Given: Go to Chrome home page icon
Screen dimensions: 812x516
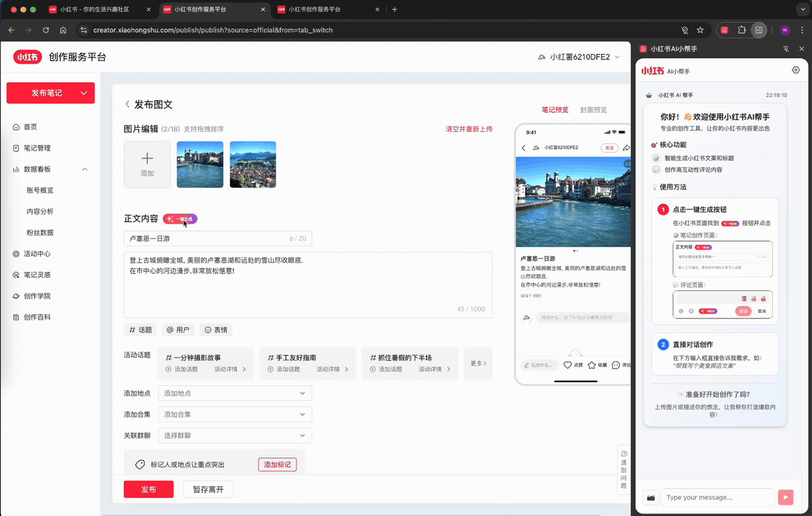Looking at the screenshot, I should [x=63, y=30].
